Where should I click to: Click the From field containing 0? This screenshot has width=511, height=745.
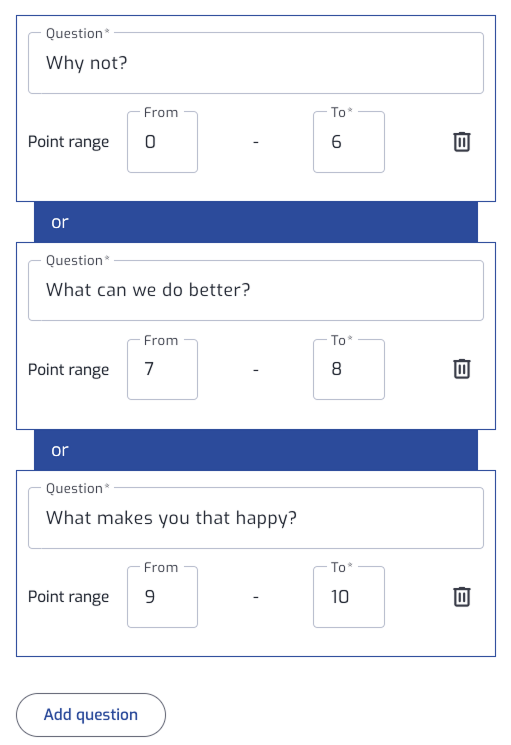[162, 142]
